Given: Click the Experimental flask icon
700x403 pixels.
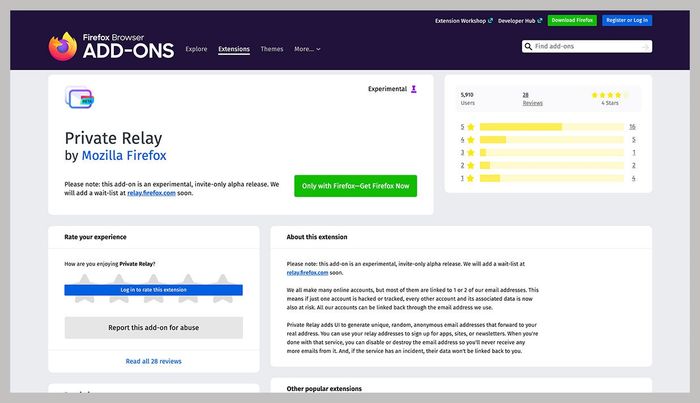Looking at the screenshot, I should click(414, 89).
